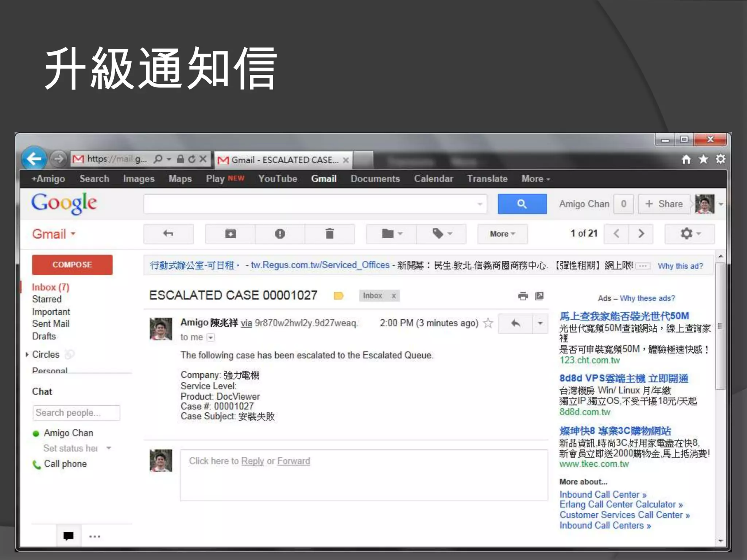Image resolution: width=747 pixels, height=560 pixels.
Task: Click the browser forward arrow button
Action: tap(58, 159)
